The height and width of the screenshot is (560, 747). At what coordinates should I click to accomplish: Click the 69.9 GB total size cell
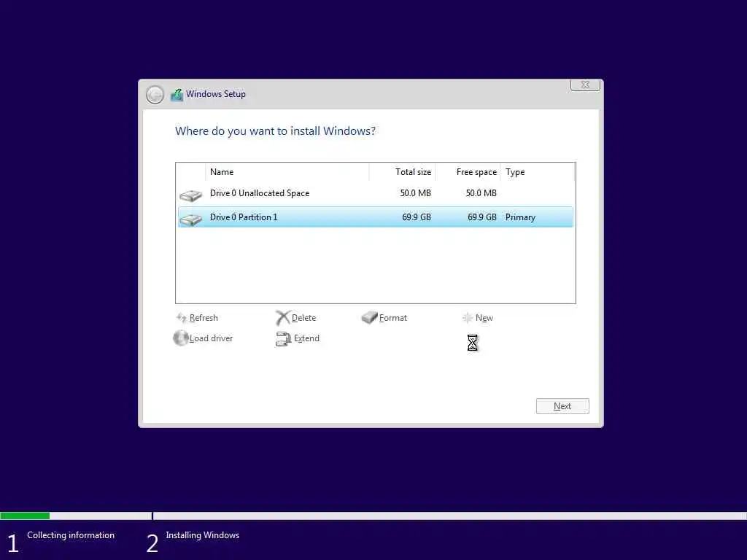coord(417,217)
